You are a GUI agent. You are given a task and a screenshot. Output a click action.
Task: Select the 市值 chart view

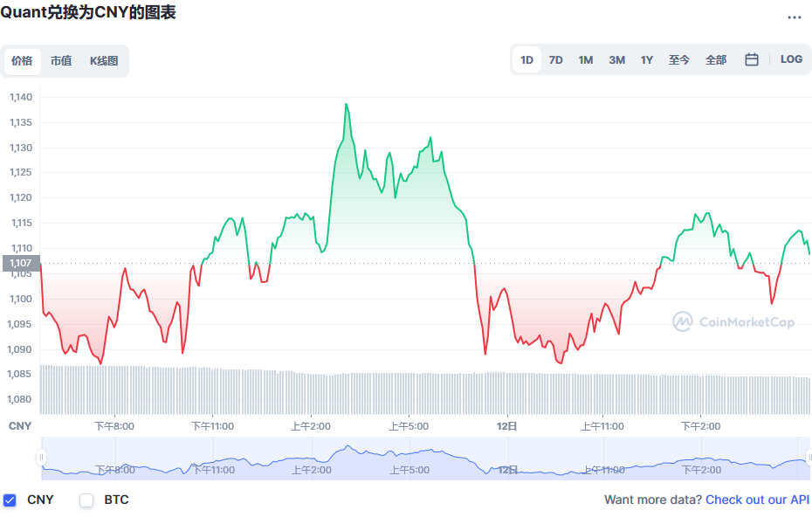point(61,61)
